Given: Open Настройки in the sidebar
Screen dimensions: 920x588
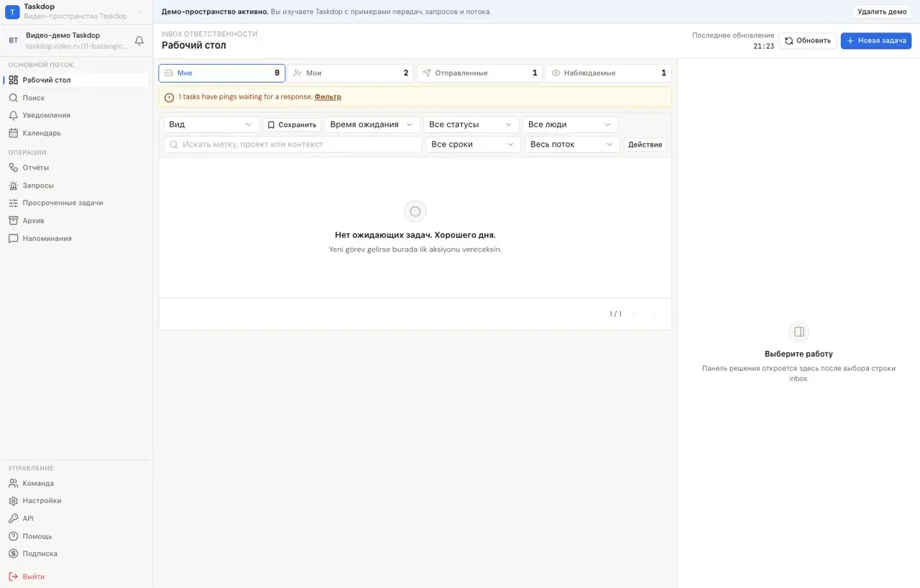Looking at the screenshot, I should [76, 501].
